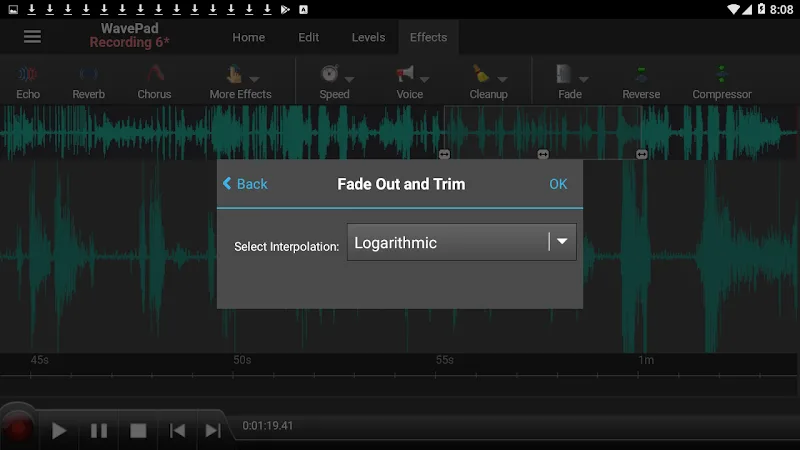Select the Reverb effect icon
This screenshot has width=800, height=450.
pyautogui.click(x=88, y=79)
